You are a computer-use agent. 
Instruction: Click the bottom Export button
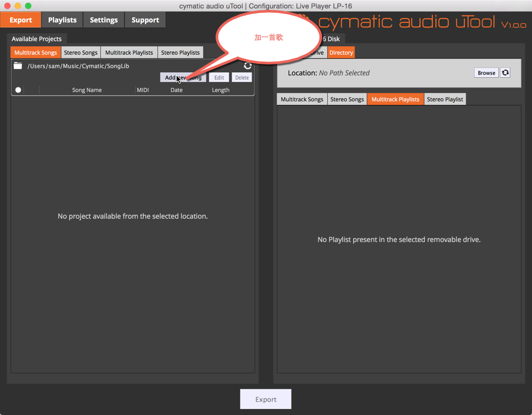click(265, 399)
